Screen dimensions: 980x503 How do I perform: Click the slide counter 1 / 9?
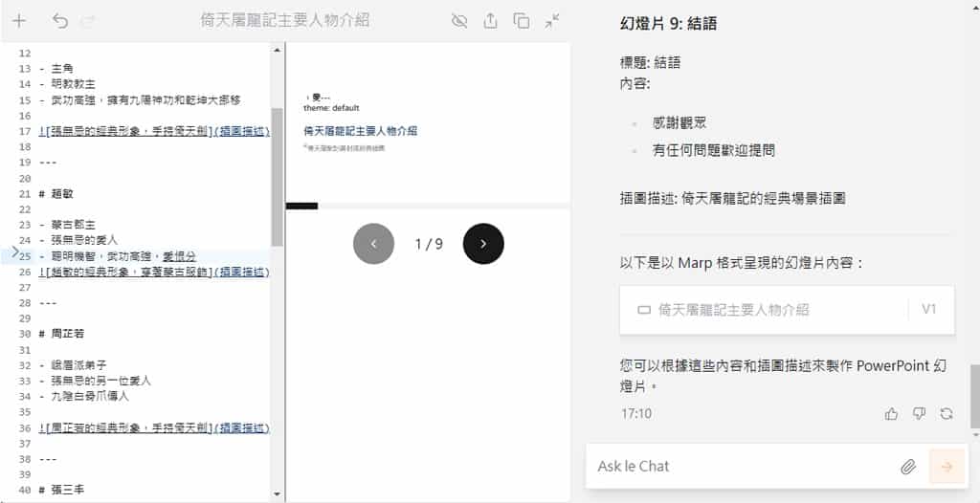[x=429, y=244]
